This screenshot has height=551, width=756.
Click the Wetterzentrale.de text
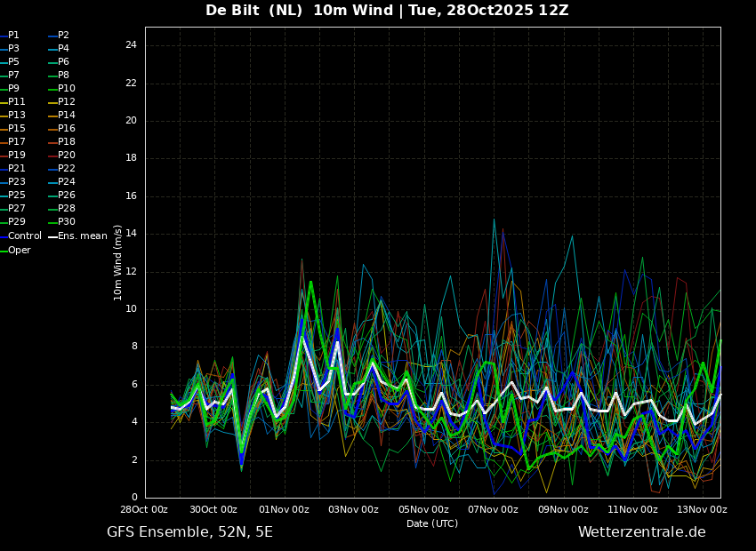pyautogui.click(x=642, y=532)
